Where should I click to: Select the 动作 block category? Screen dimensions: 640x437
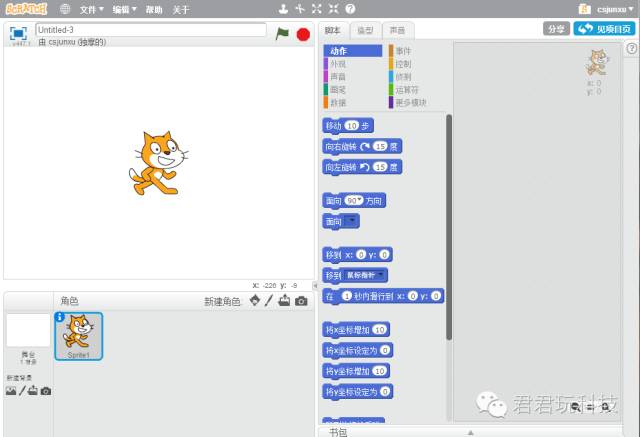(x=353, y=51)
